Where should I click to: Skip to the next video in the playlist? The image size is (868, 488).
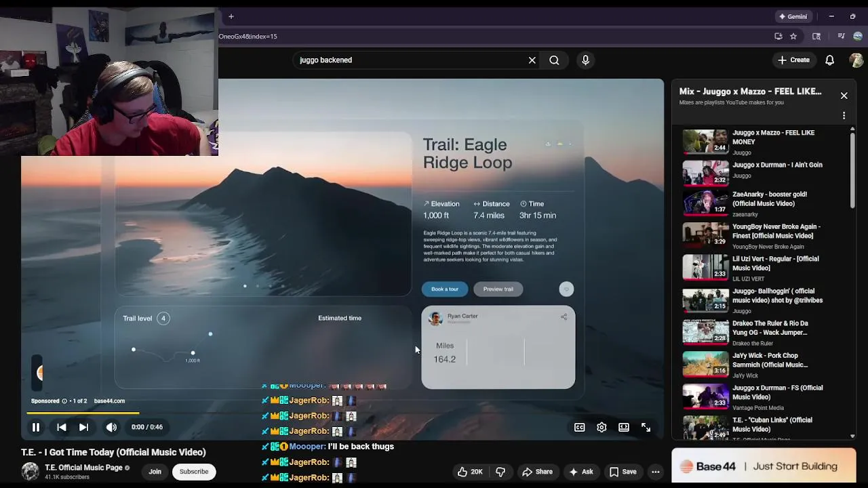(83, 427)
